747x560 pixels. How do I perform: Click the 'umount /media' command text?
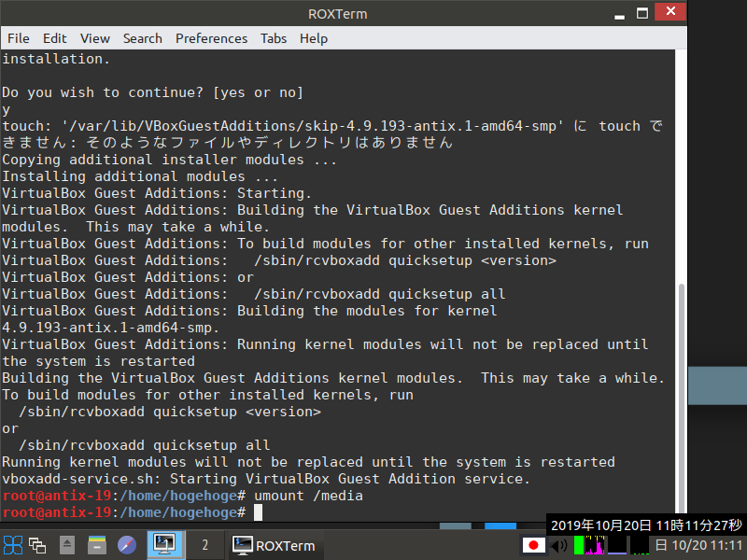pos(308,496)
